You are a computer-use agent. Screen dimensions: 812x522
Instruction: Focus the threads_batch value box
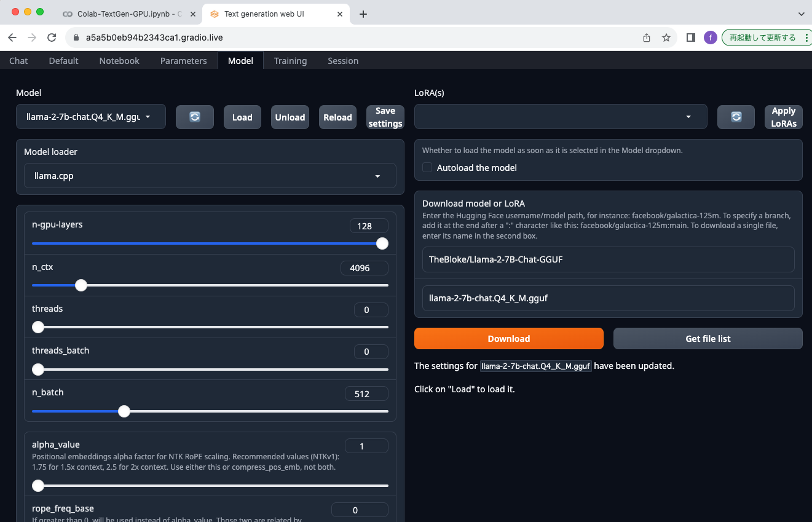pos(371,352)
